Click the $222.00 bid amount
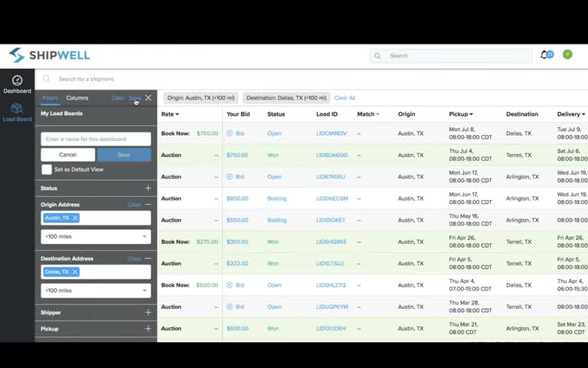 click(x=237, y=264)
